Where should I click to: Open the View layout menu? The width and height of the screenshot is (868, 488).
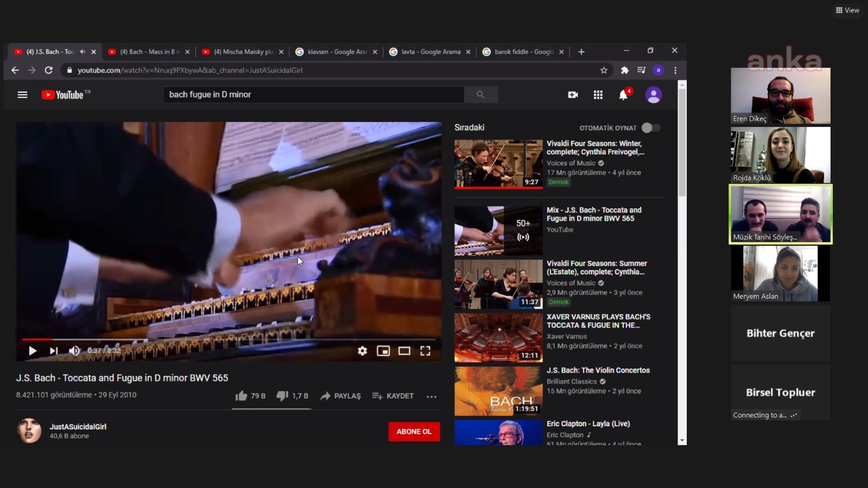[847, 10]
